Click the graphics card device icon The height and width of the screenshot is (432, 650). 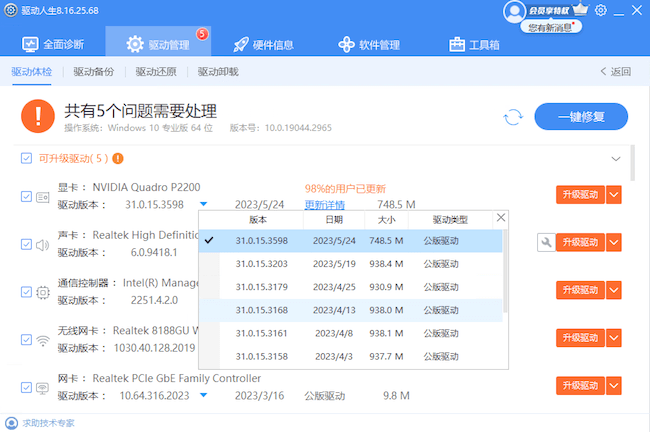click(x=43, y=197)
